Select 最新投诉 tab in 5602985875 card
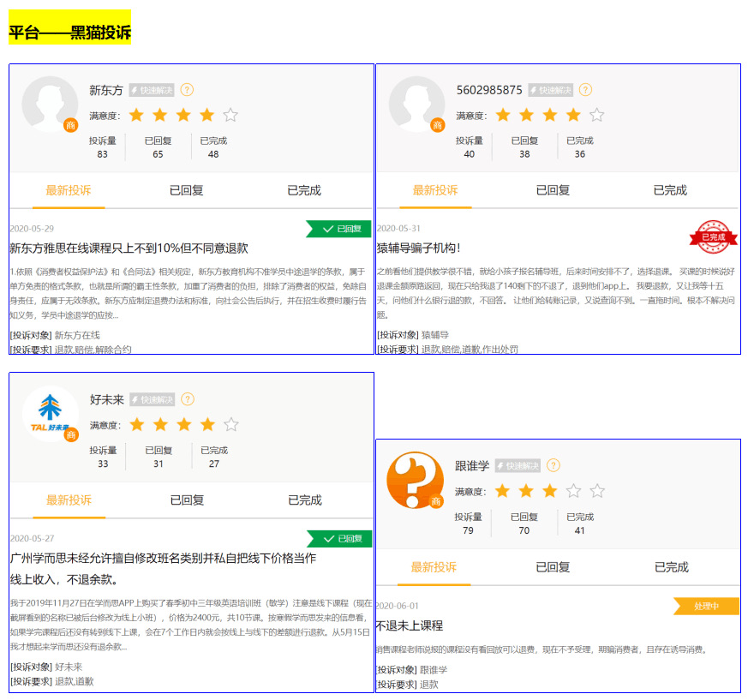754x700 pixels. (435, 190)
